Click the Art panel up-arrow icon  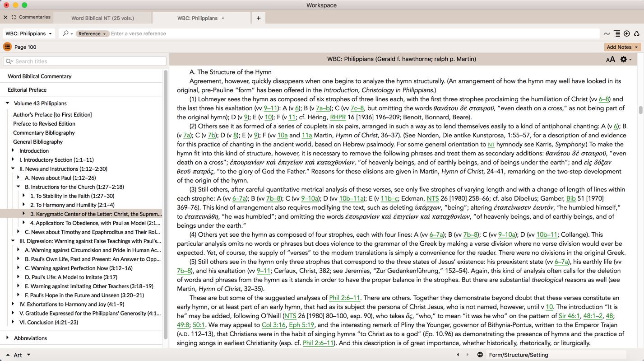coord(8,355)
